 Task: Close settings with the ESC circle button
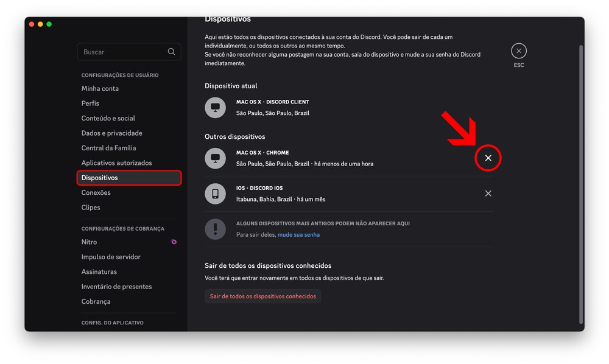pyautogui.click(x=518, y=51)
